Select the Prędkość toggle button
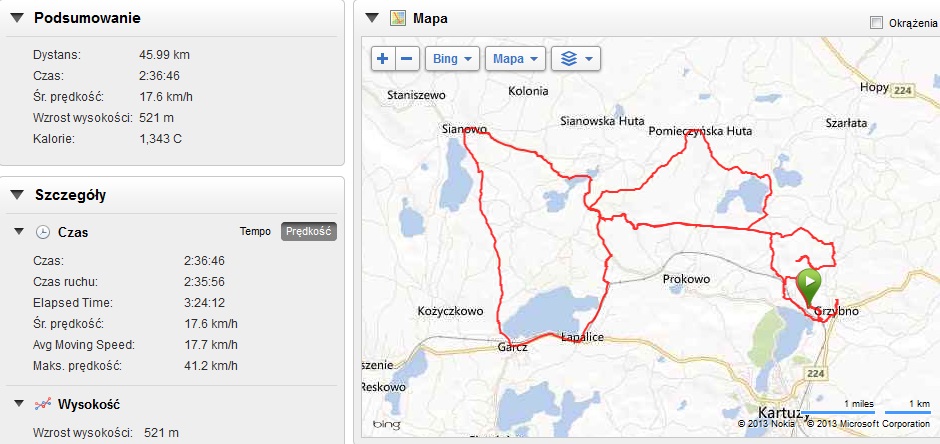The height and width of the screenshot is (444, 940). [309, 231]
